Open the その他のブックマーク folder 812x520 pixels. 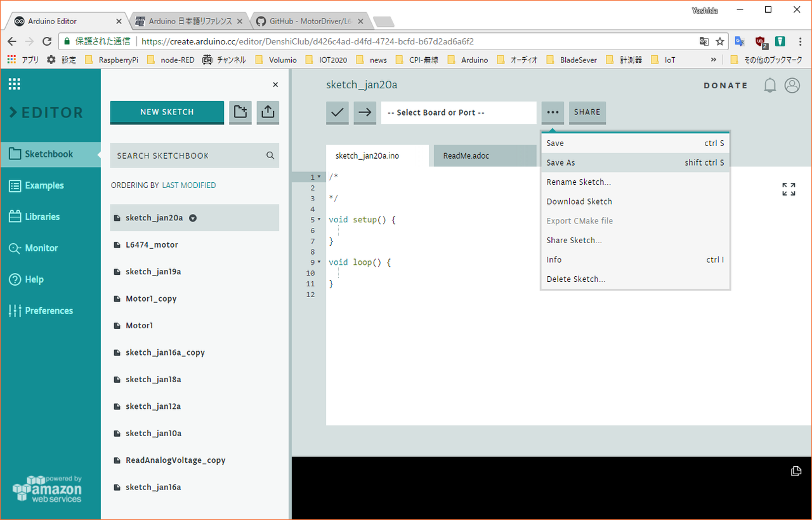(766, 60)
